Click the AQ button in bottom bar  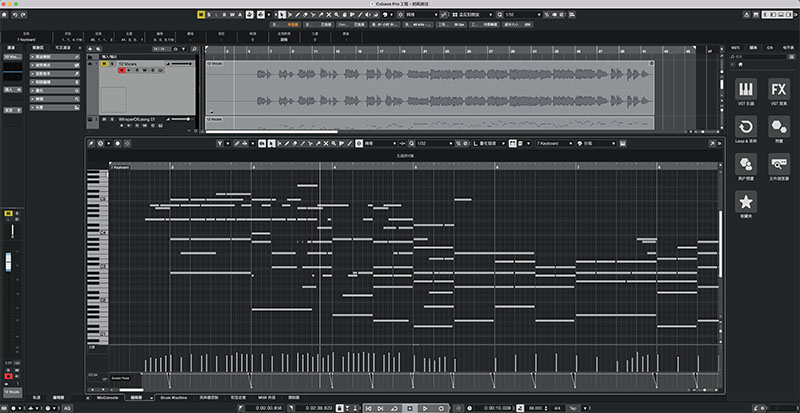[x=67, y=408]
